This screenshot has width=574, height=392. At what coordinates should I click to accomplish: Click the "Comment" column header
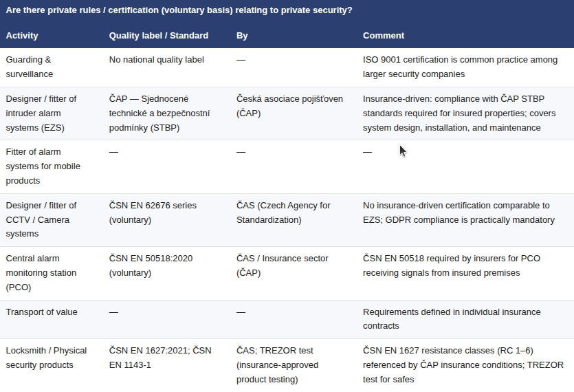click(x=384, y=36)
